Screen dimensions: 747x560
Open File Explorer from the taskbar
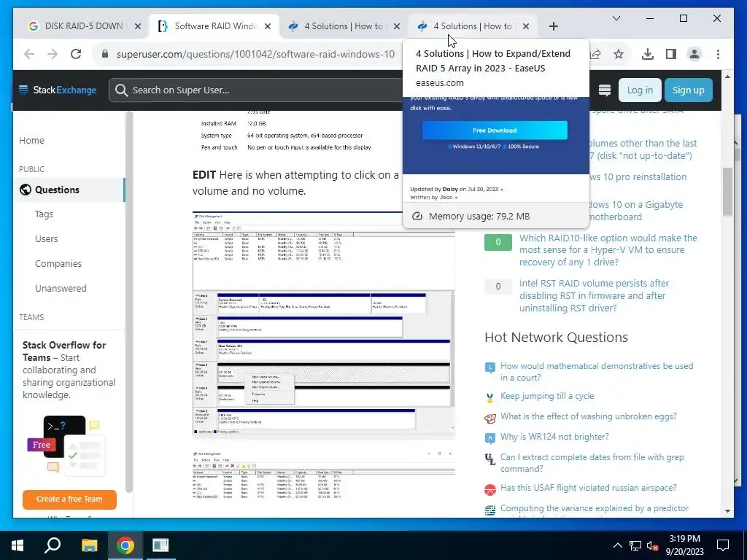89,545
